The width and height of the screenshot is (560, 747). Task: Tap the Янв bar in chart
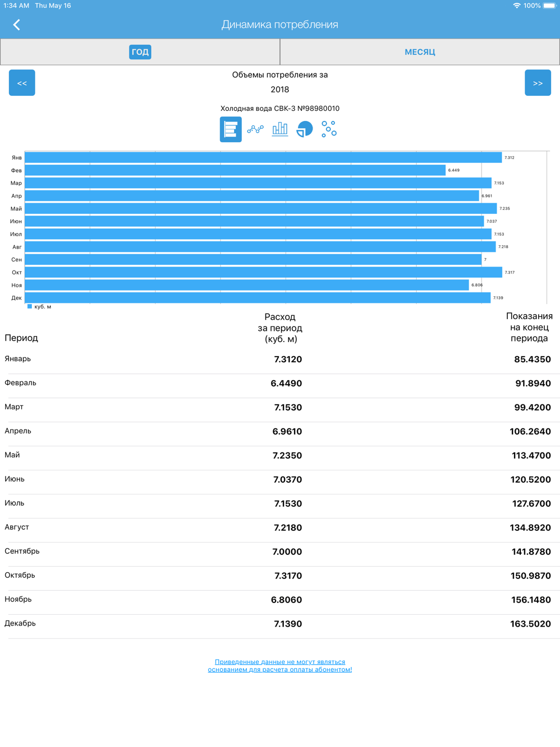click(263, 158)
